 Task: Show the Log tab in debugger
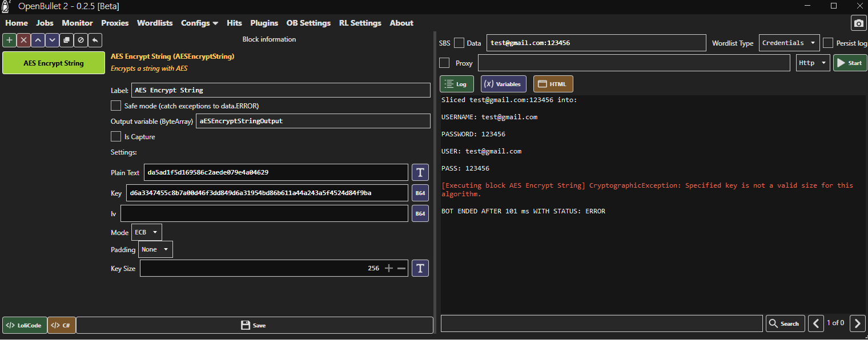(x=456, y=84)
